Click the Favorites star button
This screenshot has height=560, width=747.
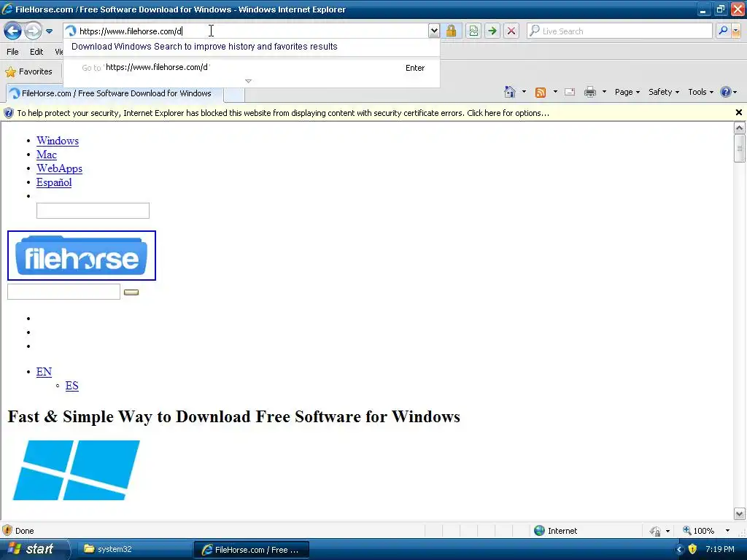click(x=28, y=71)
